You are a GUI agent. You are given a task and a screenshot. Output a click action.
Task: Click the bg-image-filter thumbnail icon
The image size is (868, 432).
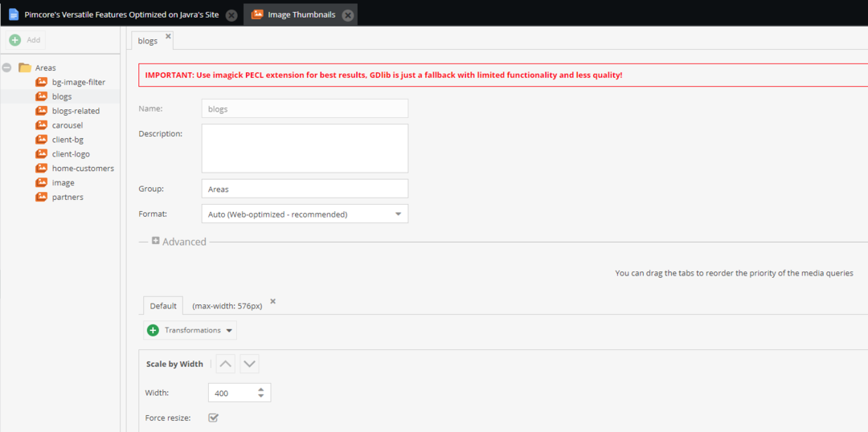tap(42, 82)
